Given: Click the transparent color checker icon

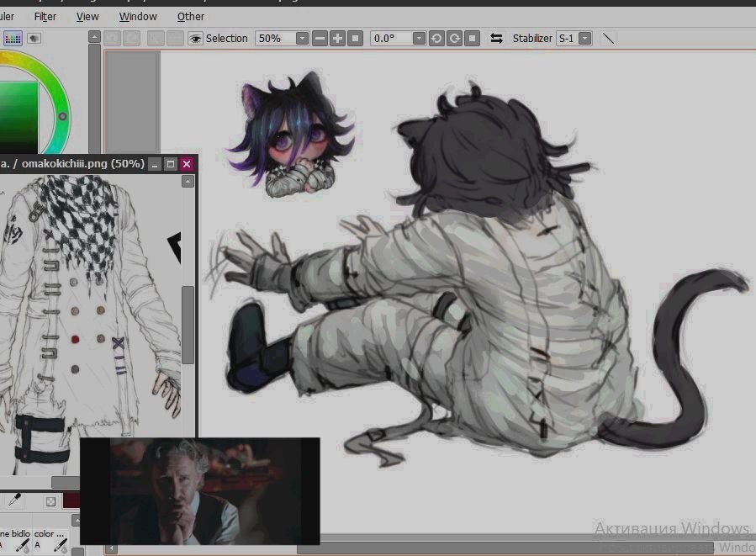Looking at the screenshot, I should click(x=50, y=501).
